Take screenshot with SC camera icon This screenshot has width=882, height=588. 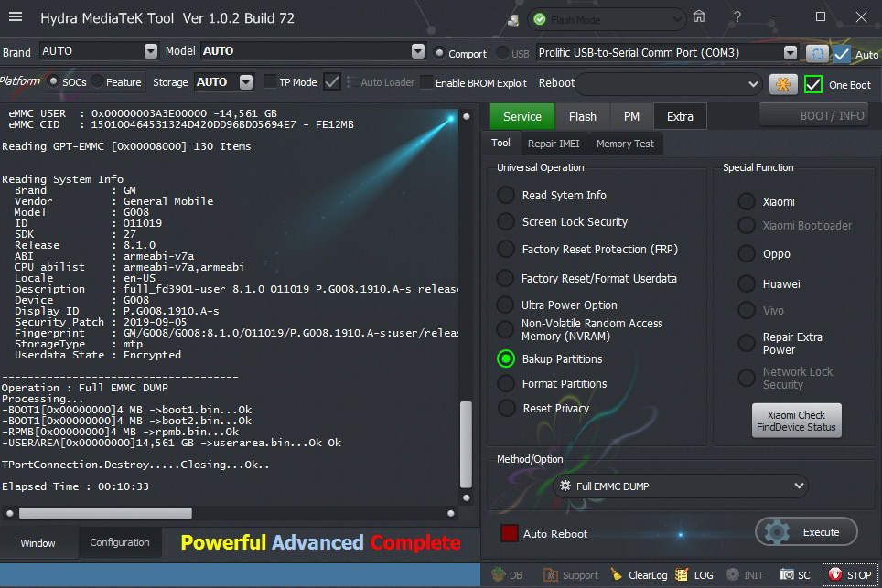[787, 575]
